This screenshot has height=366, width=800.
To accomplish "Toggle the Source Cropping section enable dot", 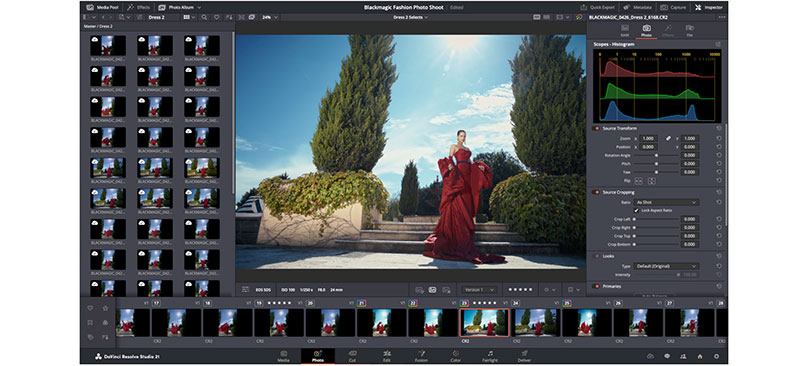I will click(596, 192).
